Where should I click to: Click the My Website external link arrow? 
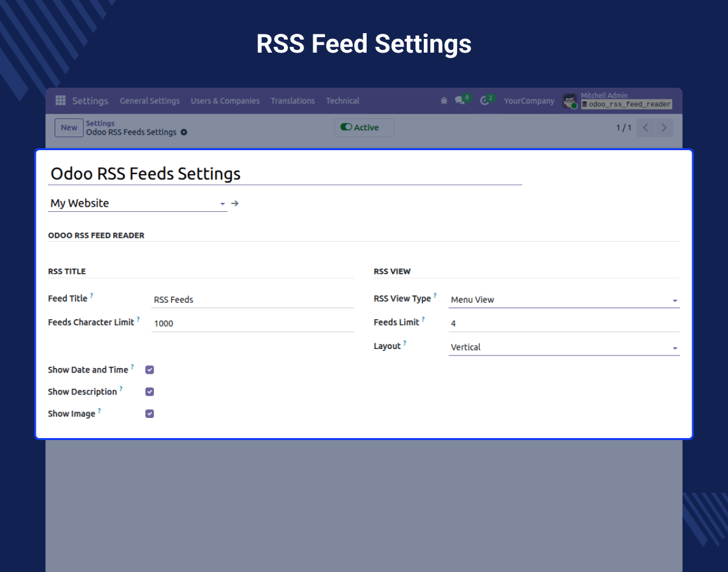(235, 203)
